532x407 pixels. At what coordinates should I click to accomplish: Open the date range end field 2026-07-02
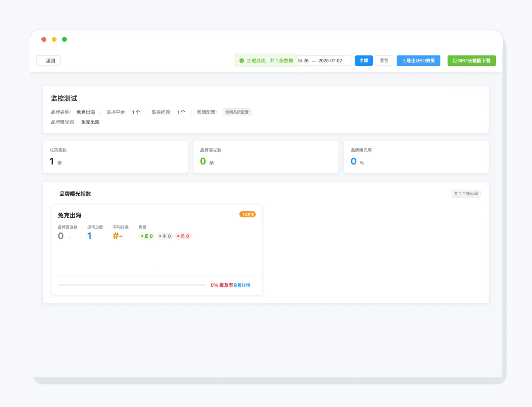click(330, 61)
